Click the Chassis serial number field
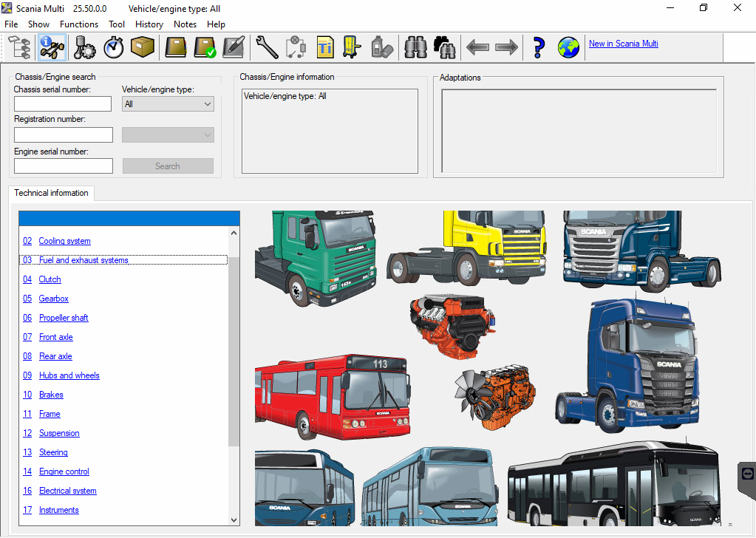Viewport: 756px width, 538px height. click(x=63, y=104)
